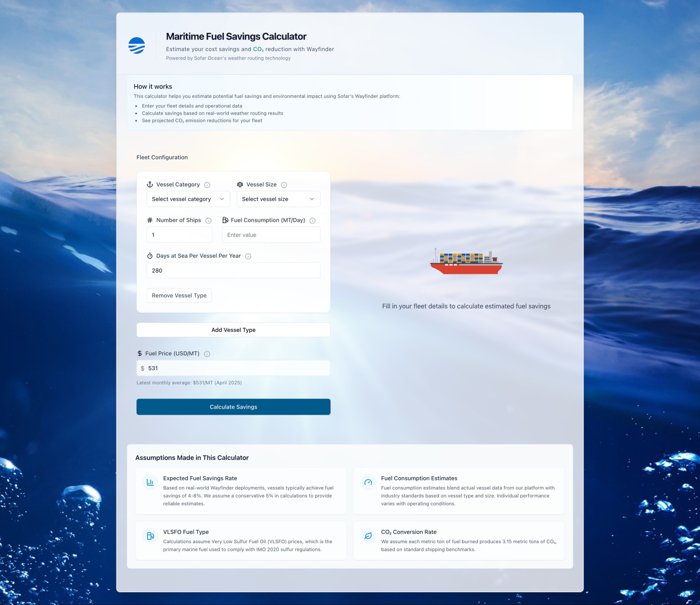Screen dimensions: 700x605
Task: Open the Days at Sea info icon
Action: click(x=248, y=256)
